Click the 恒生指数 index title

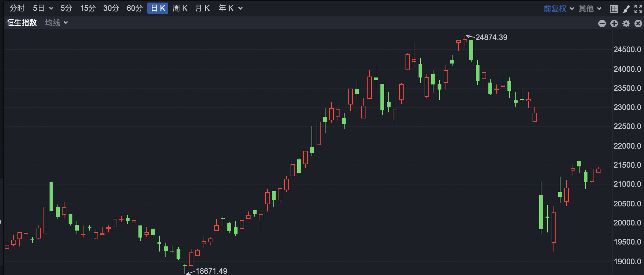22,23
